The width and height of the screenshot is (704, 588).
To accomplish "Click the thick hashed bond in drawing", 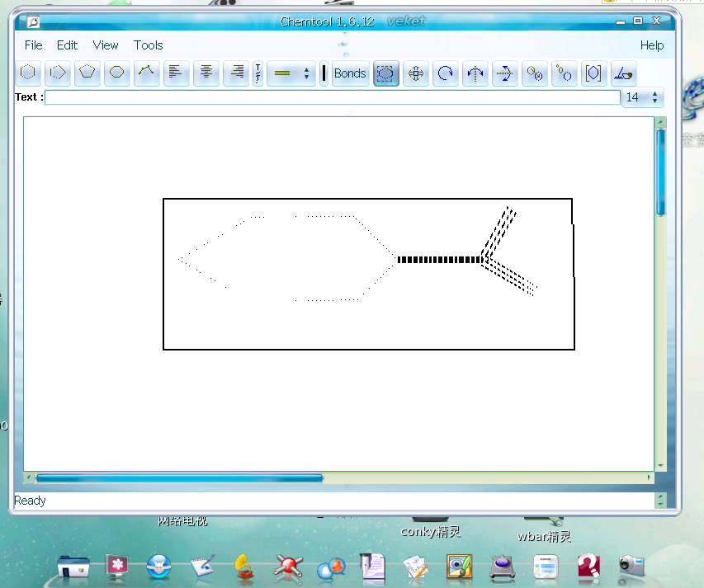I will point(440,260).
